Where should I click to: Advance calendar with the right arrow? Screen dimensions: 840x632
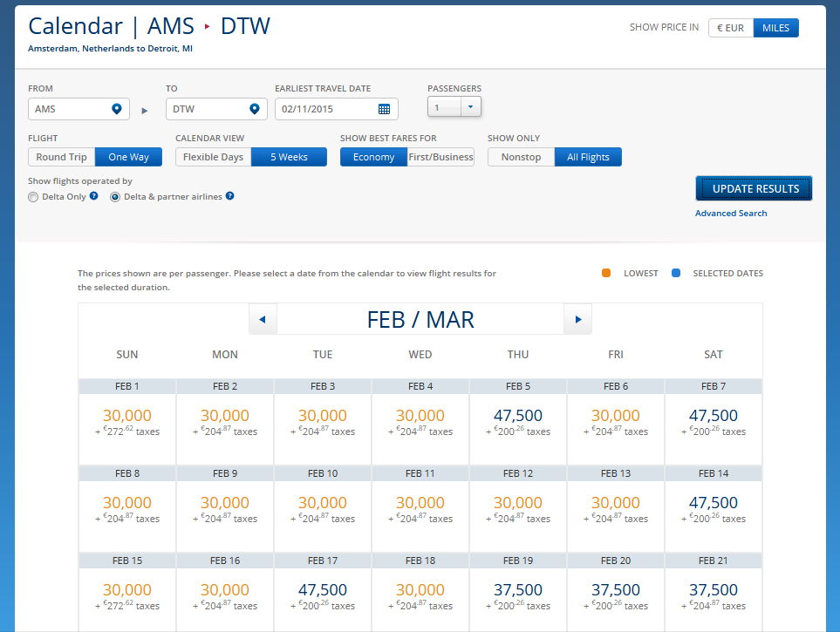click(577, 318)
